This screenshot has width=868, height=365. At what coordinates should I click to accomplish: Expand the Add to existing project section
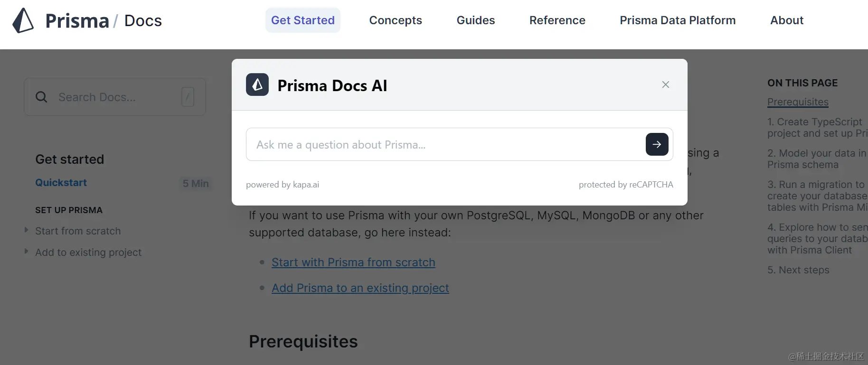coord(27,252)
